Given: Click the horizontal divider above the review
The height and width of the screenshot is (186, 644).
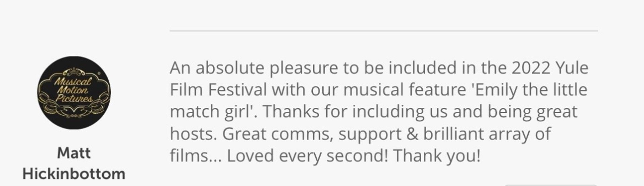Looking at the screenshot, I should tap(384, 31).
